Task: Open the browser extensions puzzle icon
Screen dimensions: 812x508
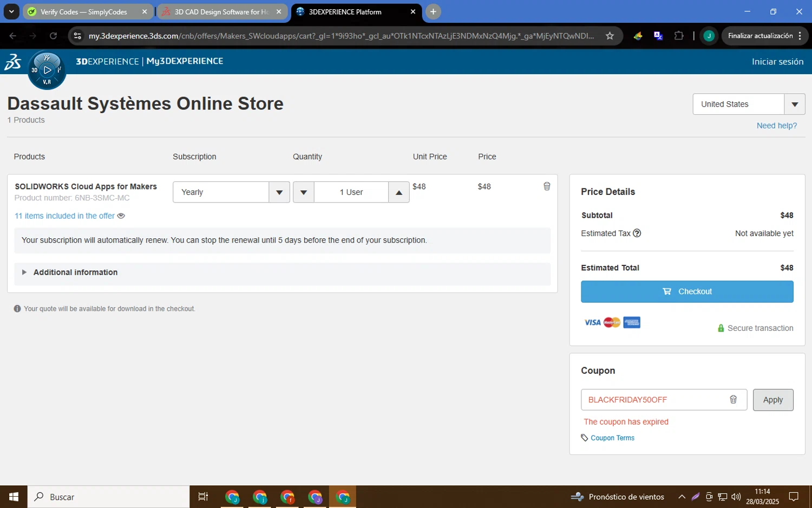Action: 679,36
